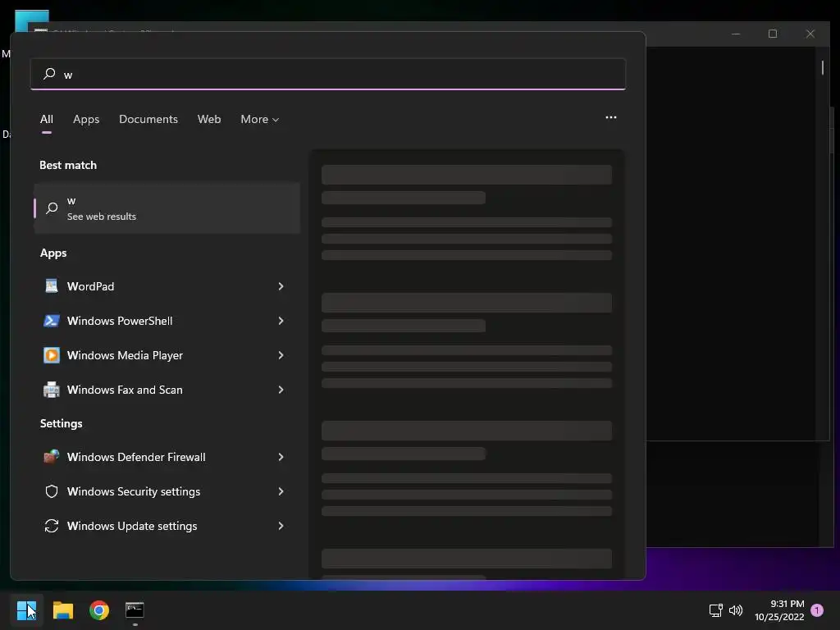Screen dimensions: 840x630
Task: Open the Windows PowerShell result label
Action: coord(120,321)
